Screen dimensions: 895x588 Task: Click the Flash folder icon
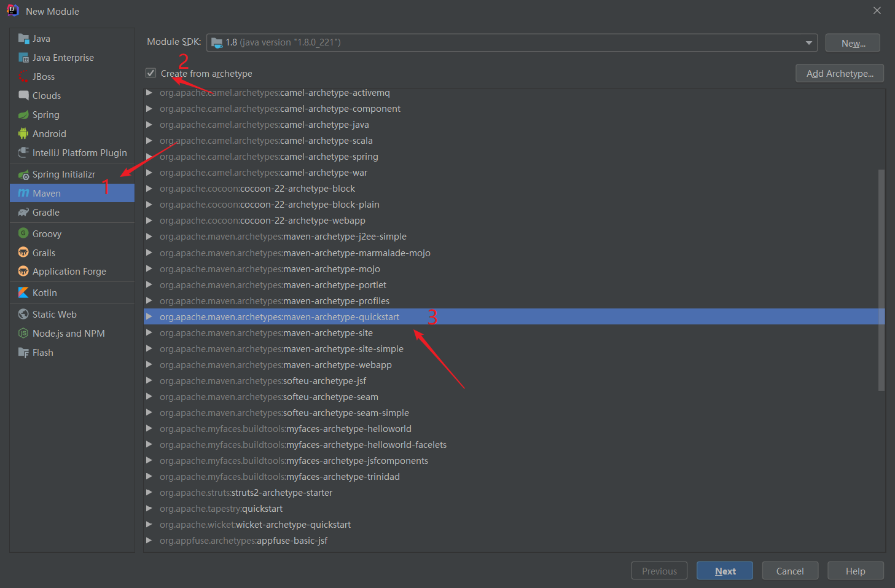coord(23,353)
